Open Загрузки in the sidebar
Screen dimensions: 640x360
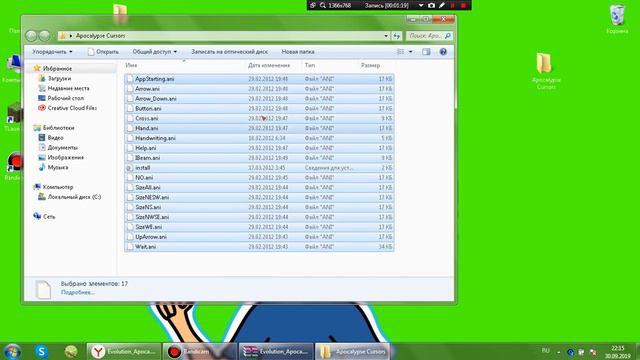click(59, 78)
